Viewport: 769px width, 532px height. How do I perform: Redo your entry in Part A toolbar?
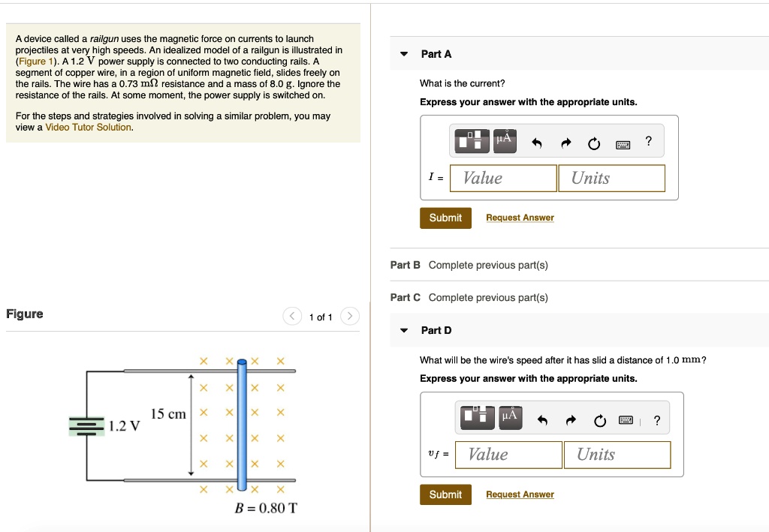click(x=567, y=141)
